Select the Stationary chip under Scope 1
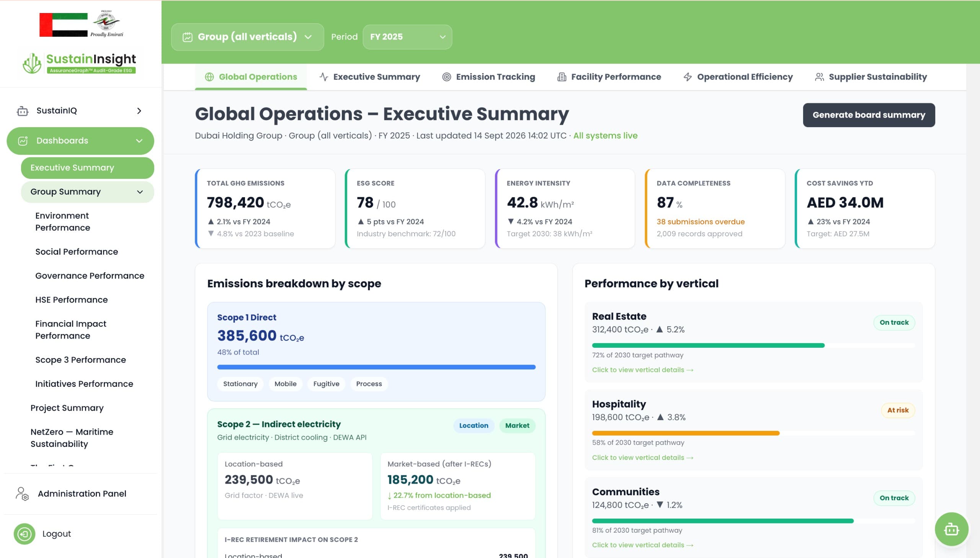The width and height of the screenshot is (980, 558). (x=240, y=384)
